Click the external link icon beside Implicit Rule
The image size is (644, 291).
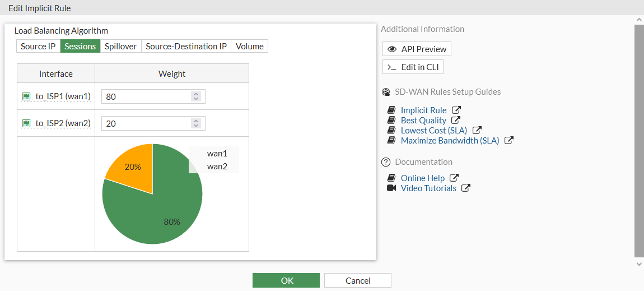tap(456, 110)
